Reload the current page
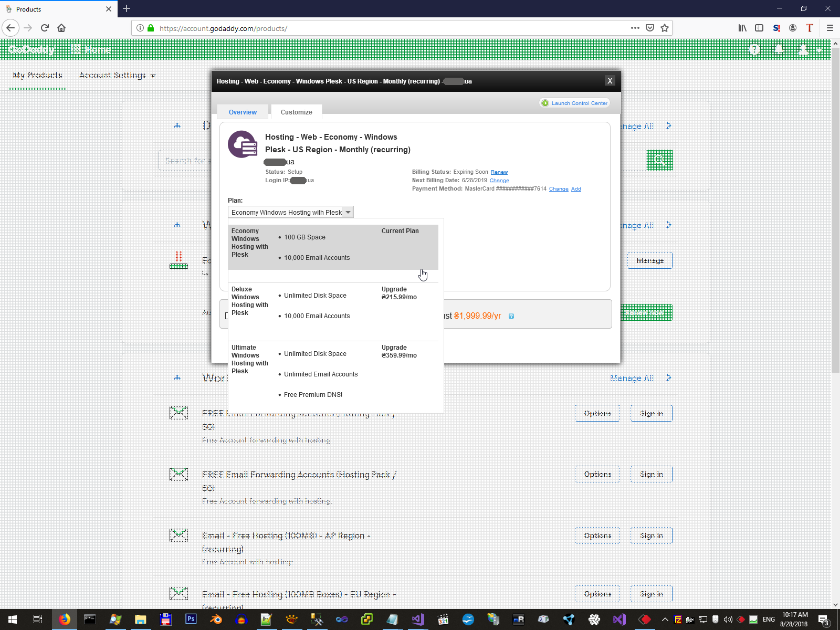840x630 pixels. [x=45, y=28]
